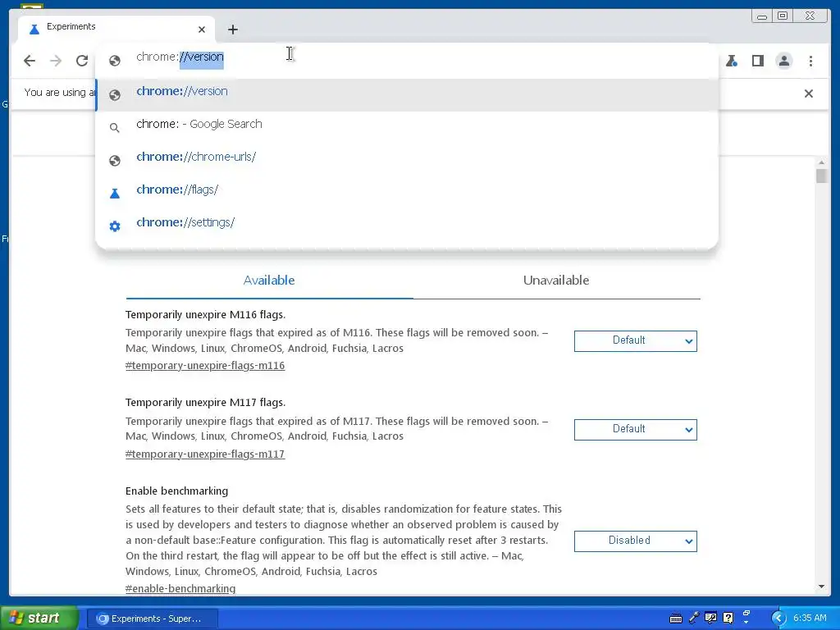Open the profile avatar menu
Screen dimensions: 840x630
[783, 61]
